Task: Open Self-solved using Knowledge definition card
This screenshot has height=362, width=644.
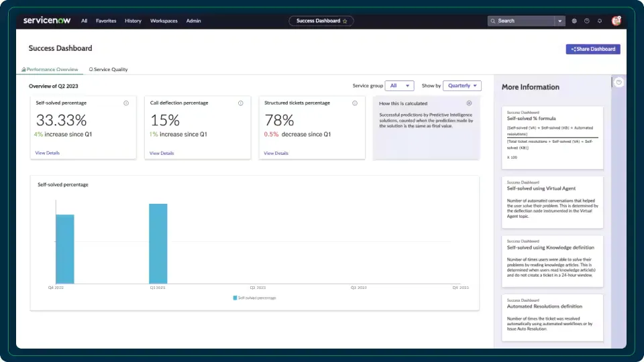Action: [552, 261]
